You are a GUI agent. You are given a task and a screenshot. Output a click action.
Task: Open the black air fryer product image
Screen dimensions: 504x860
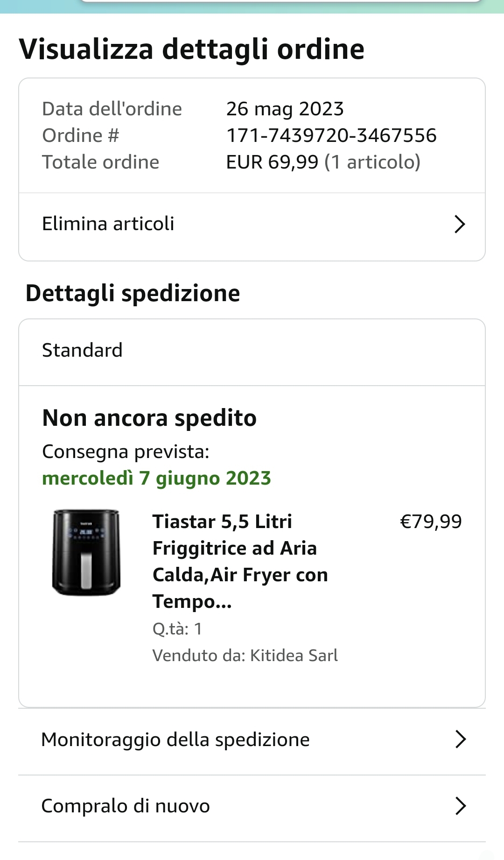click(x=86, y=552)
